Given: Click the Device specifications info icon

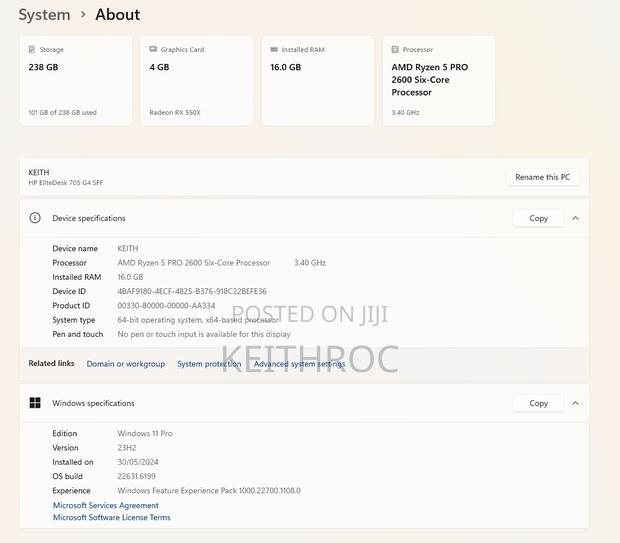Looking at the screenshot, I should pos(35,218).
